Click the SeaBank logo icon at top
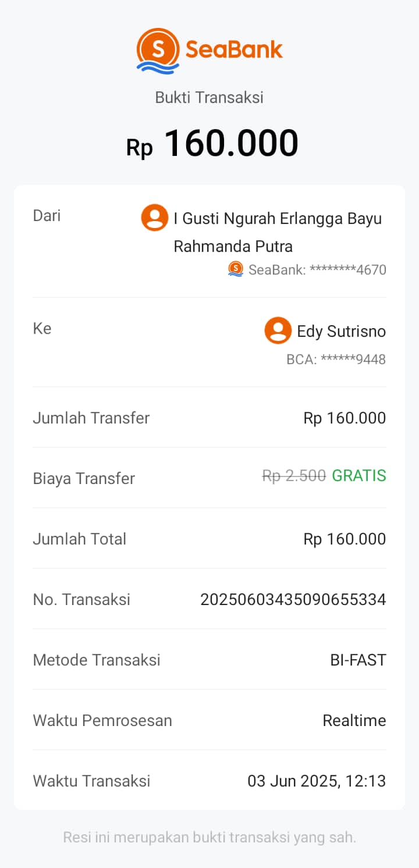The image size is (419, 868). (158, 50)
